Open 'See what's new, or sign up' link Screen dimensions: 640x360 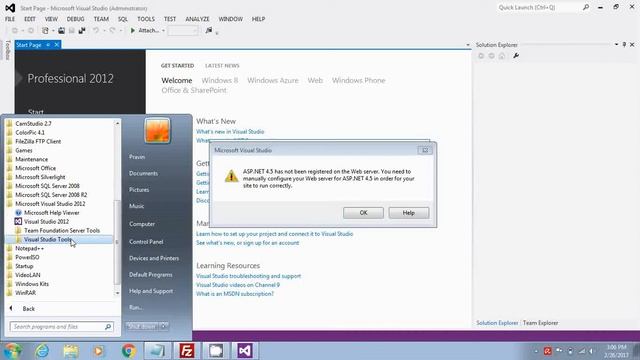(247, 243)
